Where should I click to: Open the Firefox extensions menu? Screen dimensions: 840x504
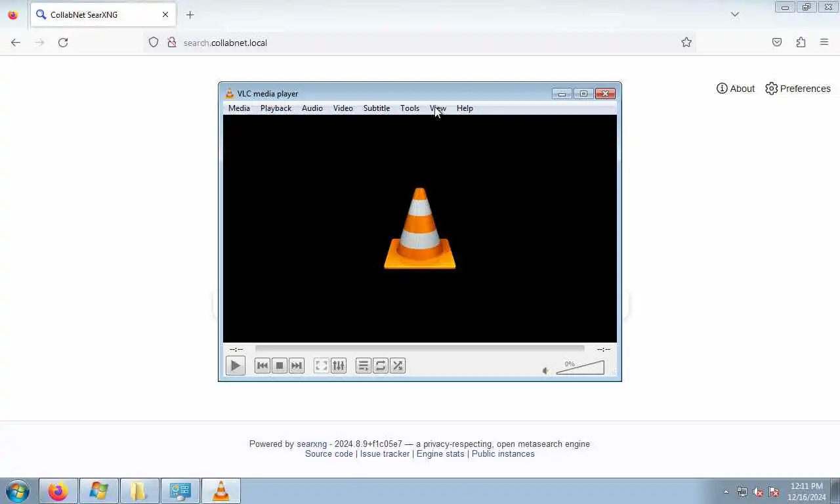point(801,43)
